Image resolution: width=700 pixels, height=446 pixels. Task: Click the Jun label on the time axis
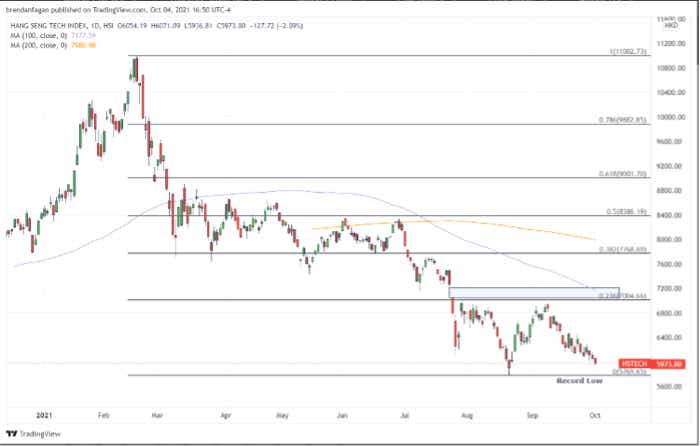coord(342,415)
